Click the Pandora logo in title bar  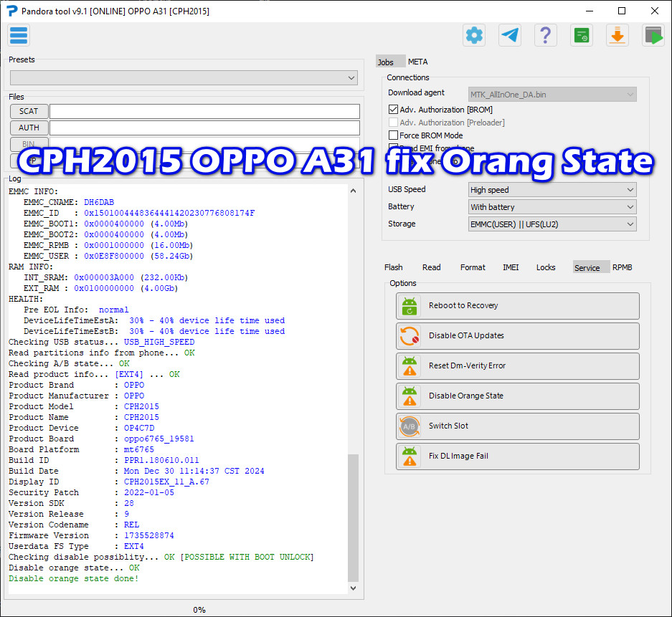[x=11, y=11]
